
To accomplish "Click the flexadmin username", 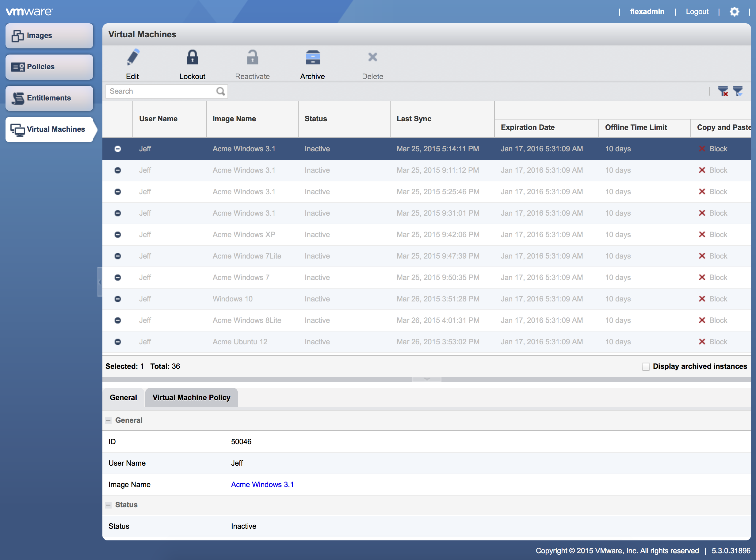I will click(647, 12).
